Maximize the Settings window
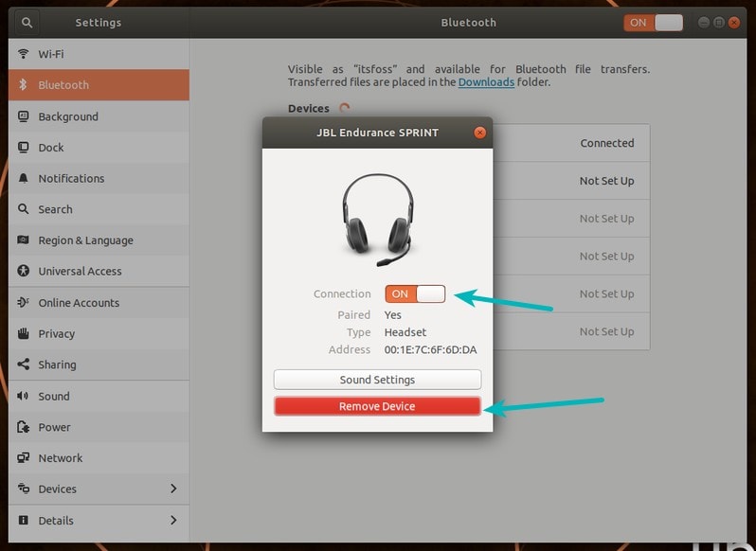 pos(719,23)
